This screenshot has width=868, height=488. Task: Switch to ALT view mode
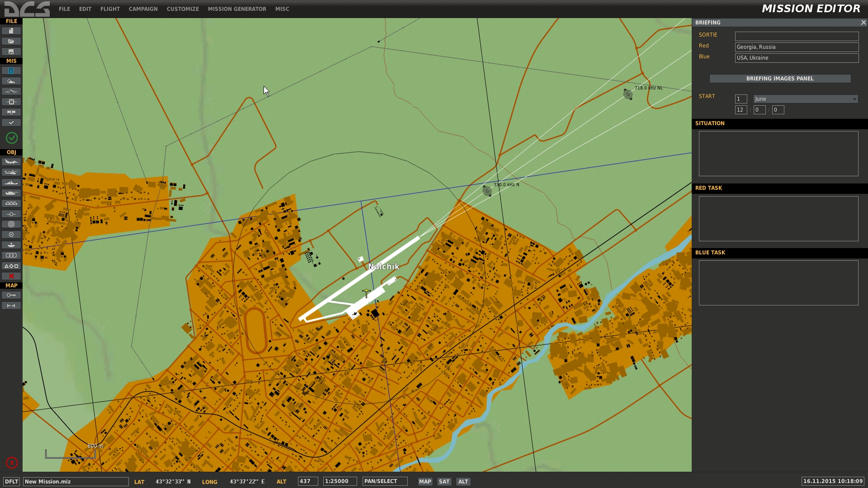[x=463, y=482]
